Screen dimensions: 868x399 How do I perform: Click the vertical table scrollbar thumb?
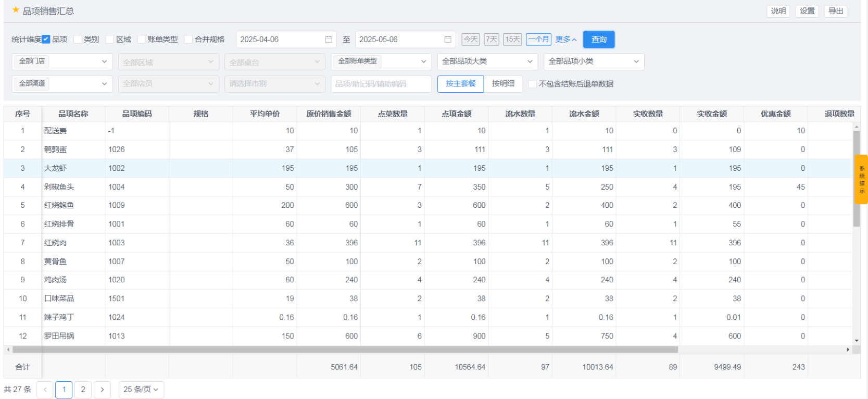pos(857,179)
